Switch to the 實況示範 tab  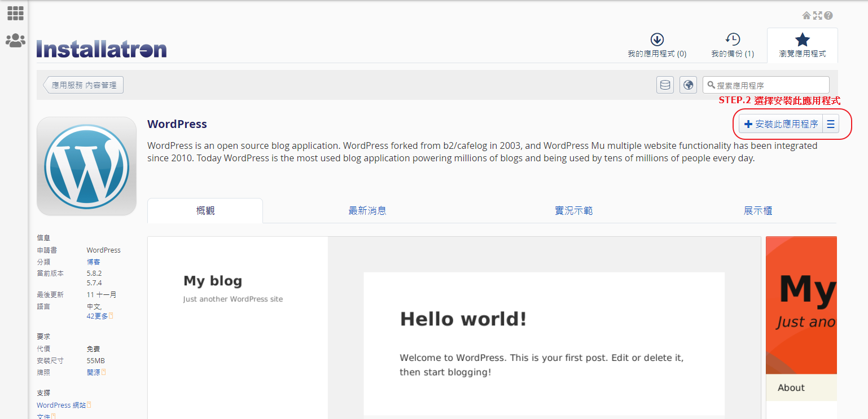tap(574, 211)
